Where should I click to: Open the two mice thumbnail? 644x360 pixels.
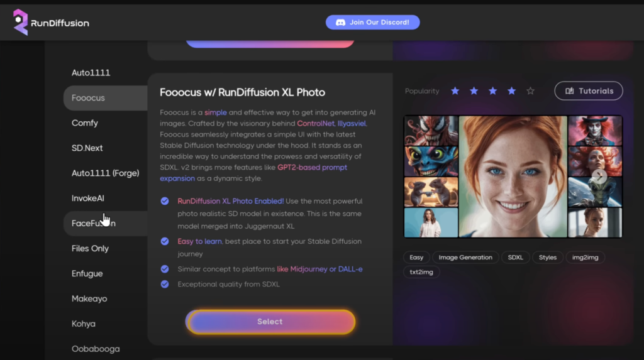click(x=431, y=192)
